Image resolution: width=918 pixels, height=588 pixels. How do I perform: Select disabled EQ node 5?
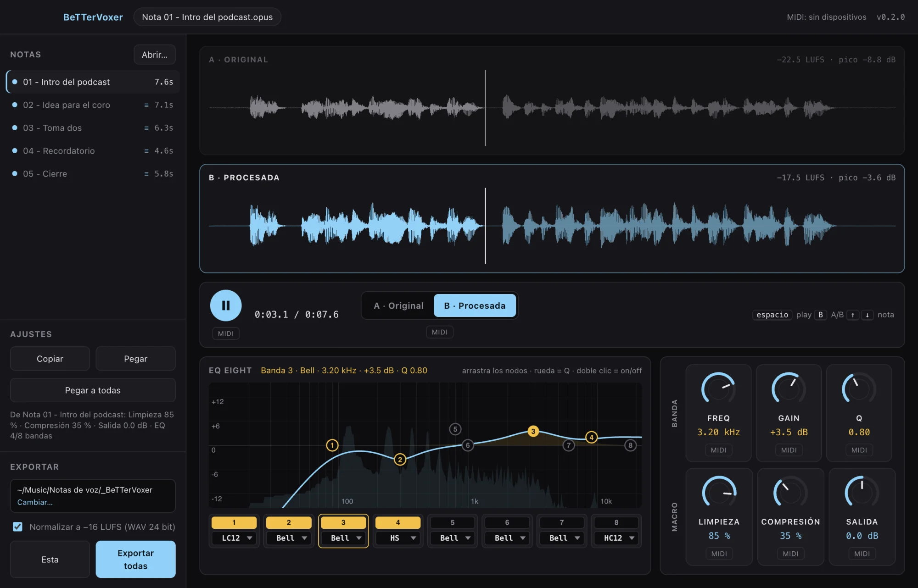[x=455, y=429]
